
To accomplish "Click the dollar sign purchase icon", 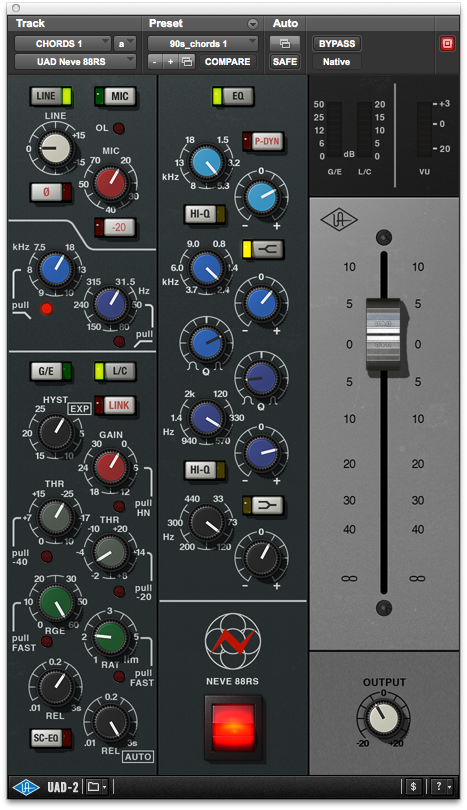I will coord(413,787).
